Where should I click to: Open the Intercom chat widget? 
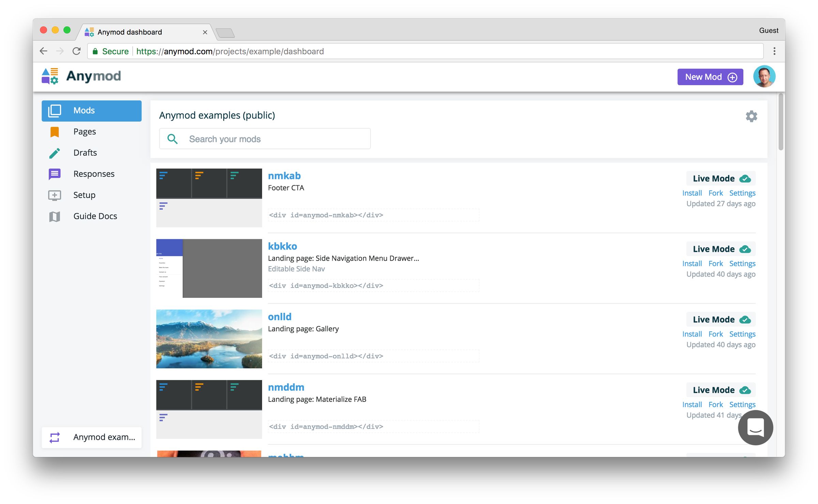[x=755, y=428]
